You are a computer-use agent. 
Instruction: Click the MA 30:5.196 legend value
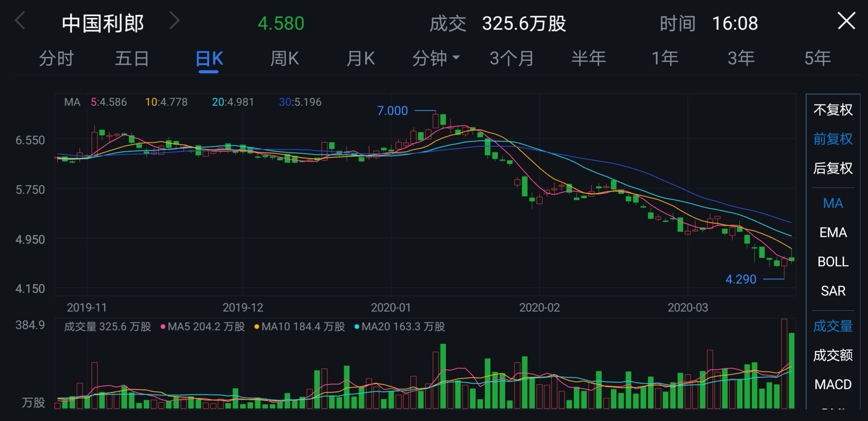[x=300, y=102]
